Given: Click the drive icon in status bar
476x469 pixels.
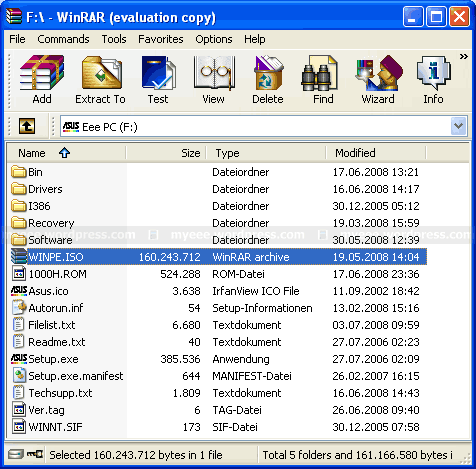Looking at the screenshot, I should pyautogui.click(x=15, y=454).
